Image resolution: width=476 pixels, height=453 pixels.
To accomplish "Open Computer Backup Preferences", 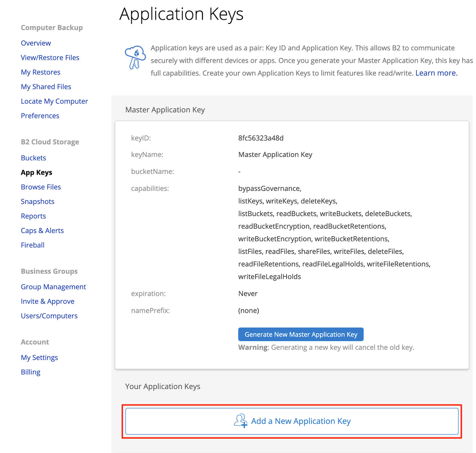I will [40, 116].
